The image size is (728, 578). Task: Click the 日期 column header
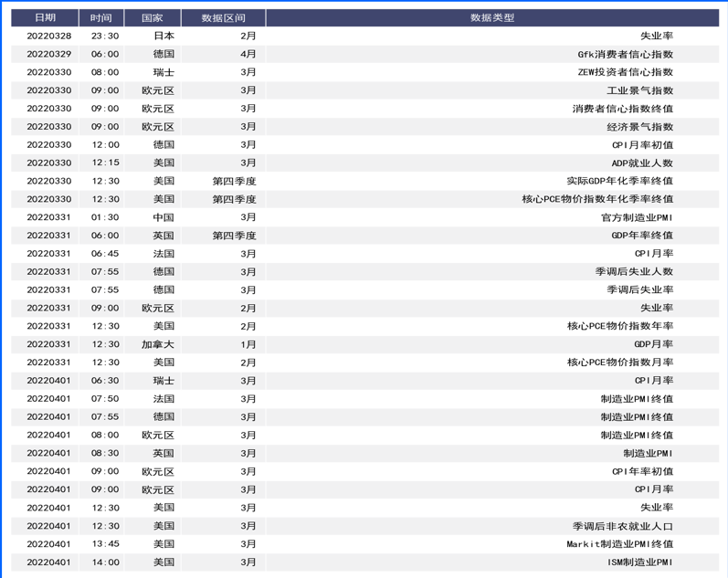click(x=45, y=17)
